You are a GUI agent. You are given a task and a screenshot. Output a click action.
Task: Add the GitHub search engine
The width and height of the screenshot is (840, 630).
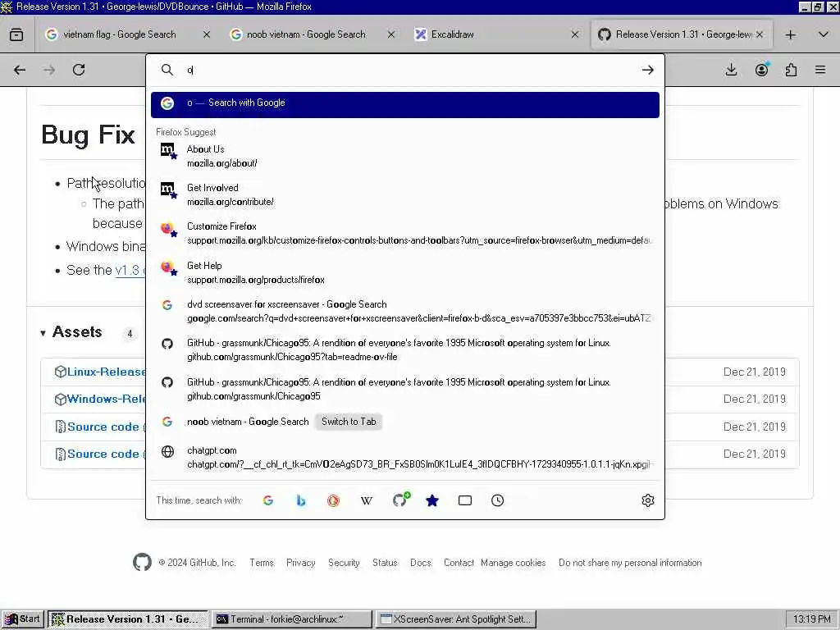(x=400, y=500)
